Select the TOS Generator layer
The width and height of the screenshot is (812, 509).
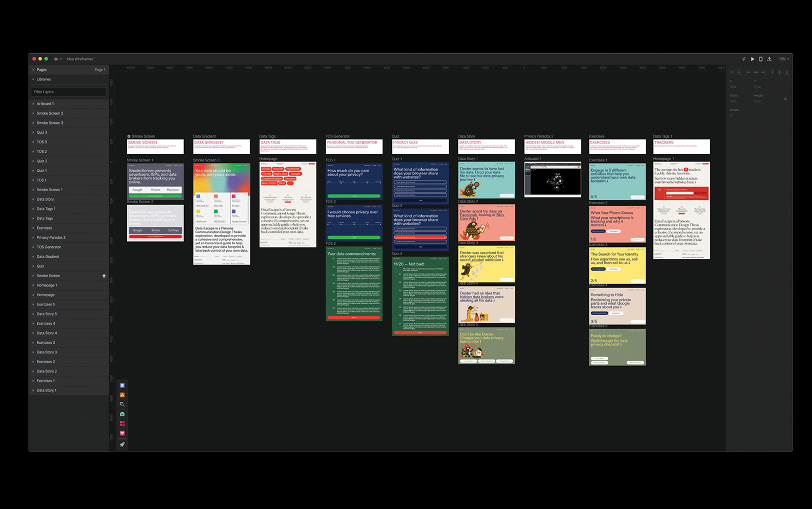[49, 247]
